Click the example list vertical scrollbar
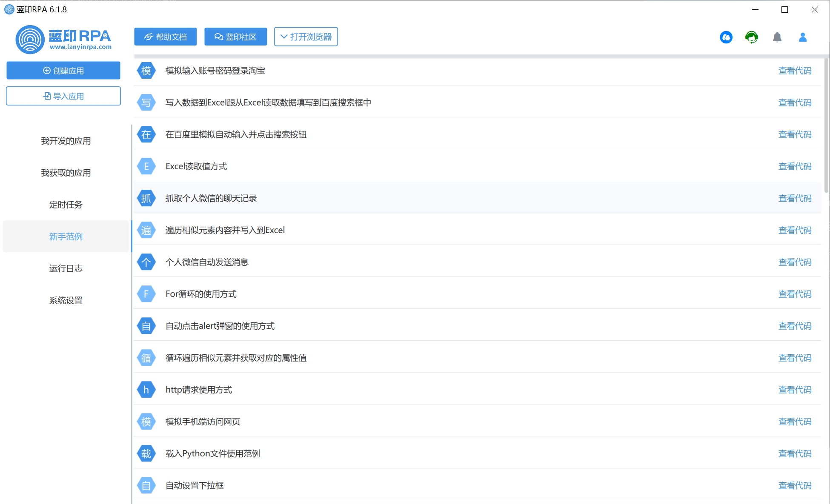The width and height of the screenshot is (830, 504). 826,125
